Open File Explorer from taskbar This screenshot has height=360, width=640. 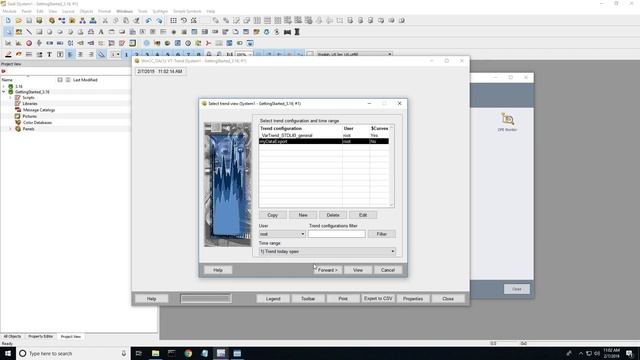pos(156,353)
